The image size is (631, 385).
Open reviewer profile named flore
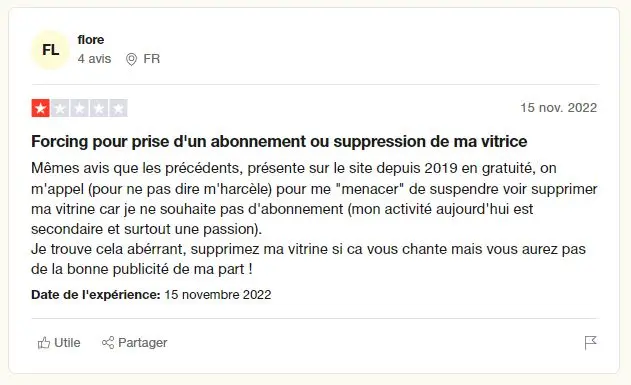click(91, 39)
